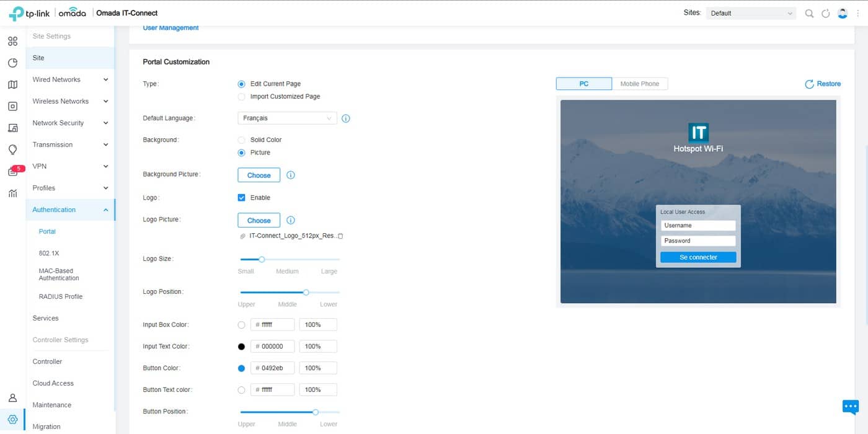Open Button Color blue swatch
The width and height of the screenshot is (868, 434).
[x=242, y=368]
